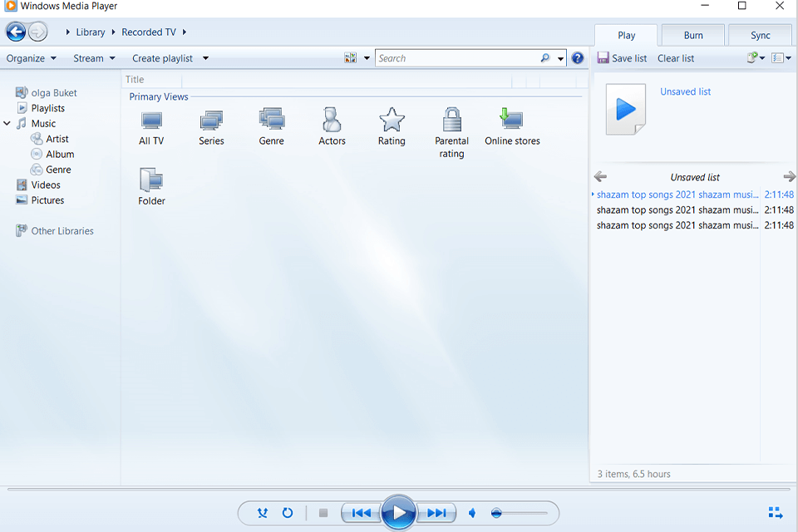Switch to the Sync tab

(x=760, y=35)
